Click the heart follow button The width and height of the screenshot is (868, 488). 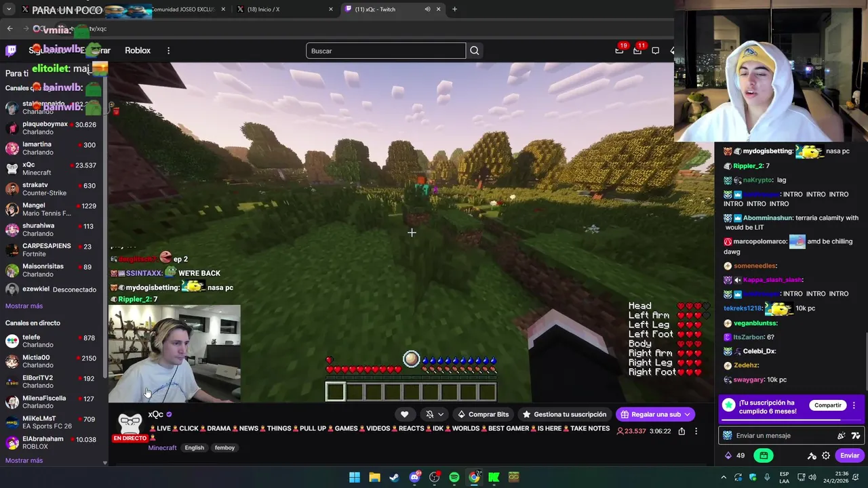(x=405, y=414)
